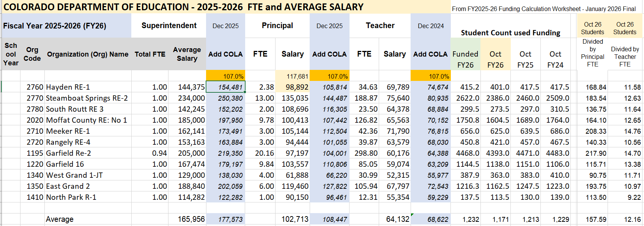The height and width of the screenshot is (226, 644).
Task: Select East Grand teacher COLA value 72,543
Action: 431,186
